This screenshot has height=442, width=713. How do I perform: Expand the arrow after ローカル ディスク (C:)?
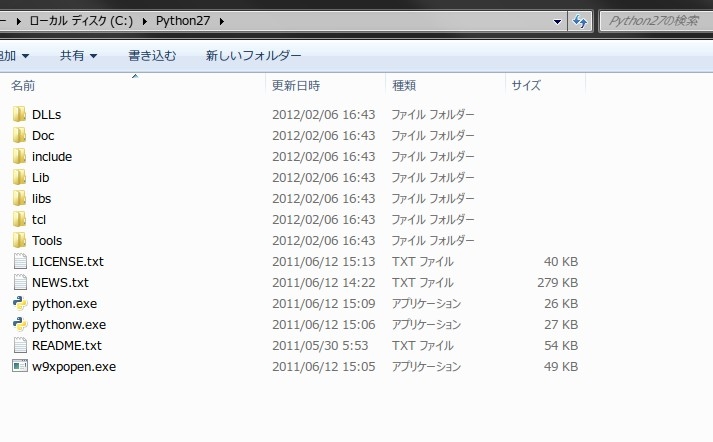click(x=145, y=21)
